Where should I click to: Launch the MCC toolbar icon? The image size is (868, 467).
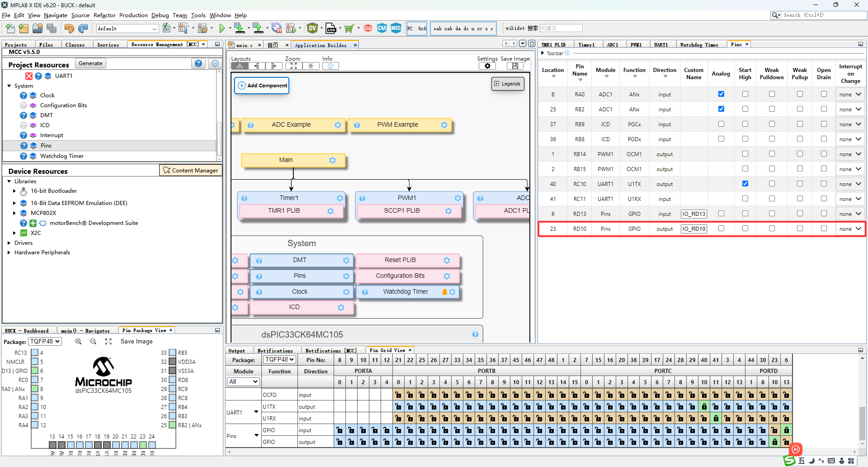pos(396,28)
